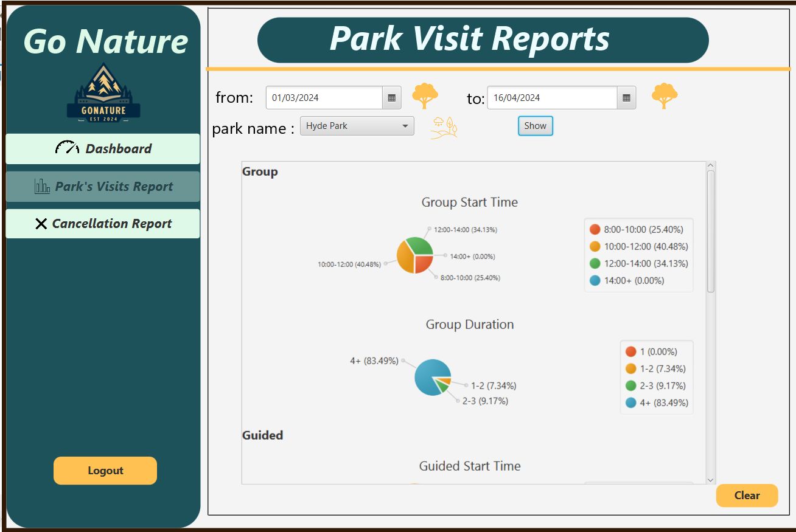Click the Show button
The height and width of the screenshot is (532, 796).
click(536, 126)
